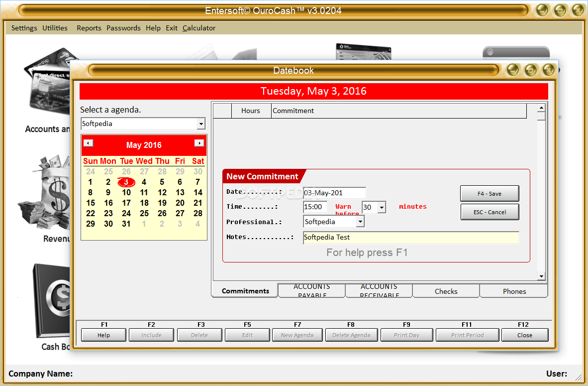Expand the agenda selection dropdown
Screen dimensions: 588x386
pos(201,124)
